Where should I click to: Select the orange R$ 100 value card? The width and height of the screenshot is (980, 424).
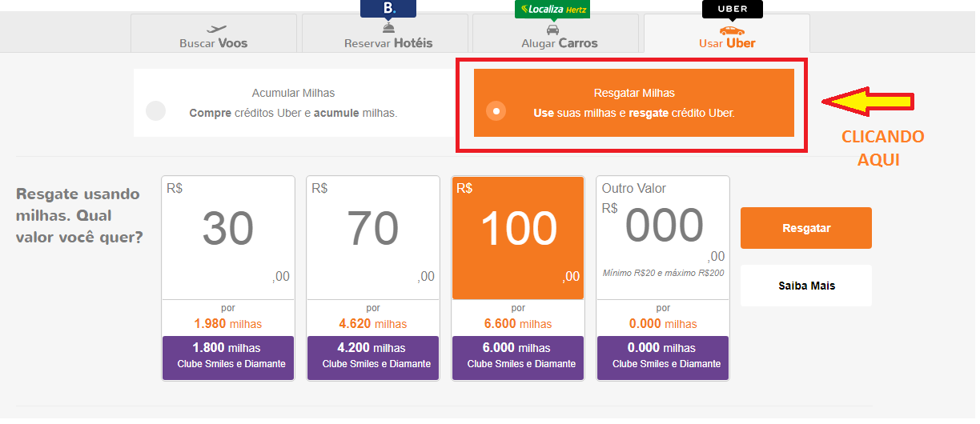[x=518, y=238]
